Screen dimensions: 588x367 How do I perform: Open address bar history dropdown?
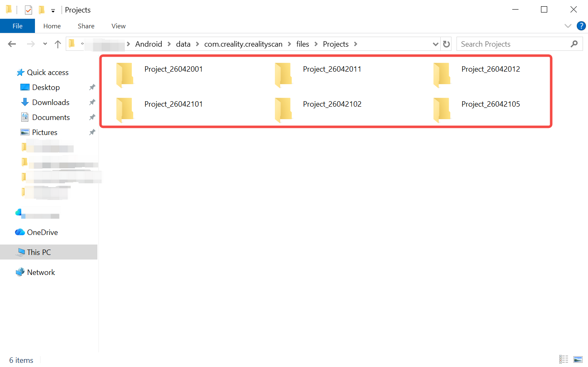tap(435, 44)
